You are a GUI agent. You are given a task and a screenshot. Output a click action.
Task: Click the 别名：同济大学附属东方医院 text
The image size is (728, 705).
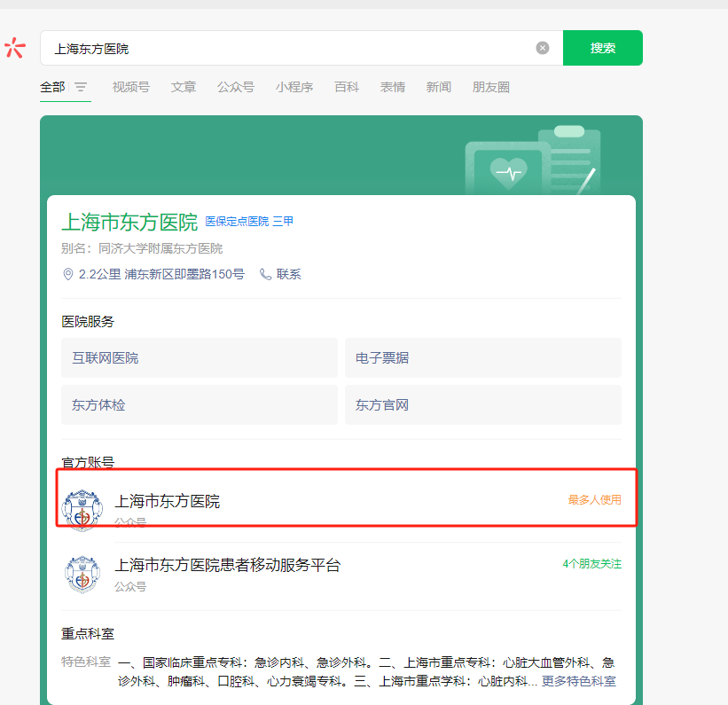click(142, 248)
